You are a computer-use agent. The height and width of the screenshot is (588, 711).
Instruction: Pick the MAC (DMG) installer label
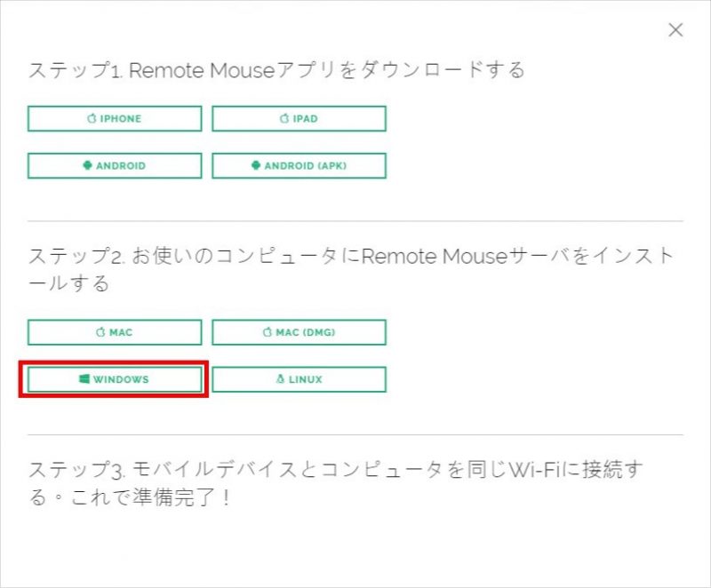coord(304,332)
